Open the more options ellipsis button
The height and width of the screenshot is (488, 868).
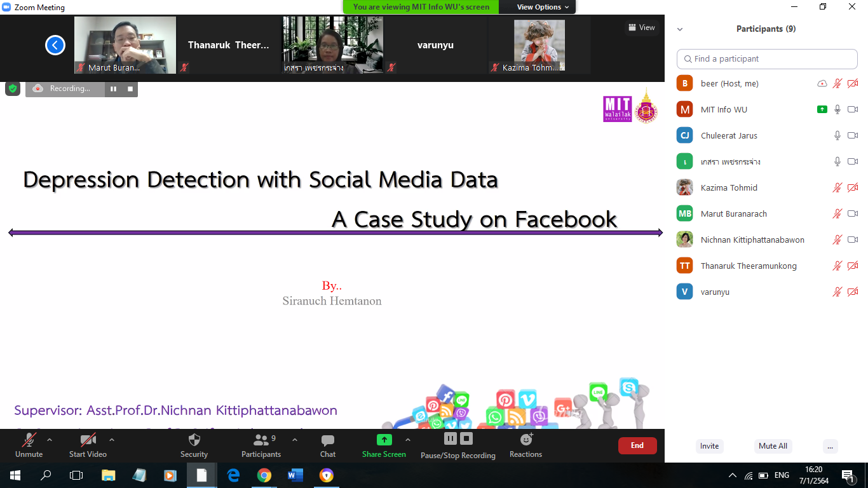[x=830, y=446]
